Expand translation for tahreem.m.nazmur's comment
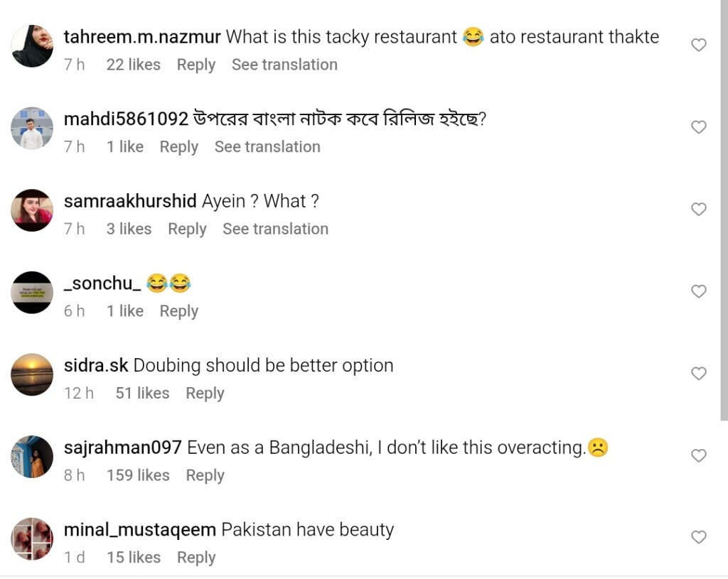The image size is (728, 579). (x=284, y=65)
